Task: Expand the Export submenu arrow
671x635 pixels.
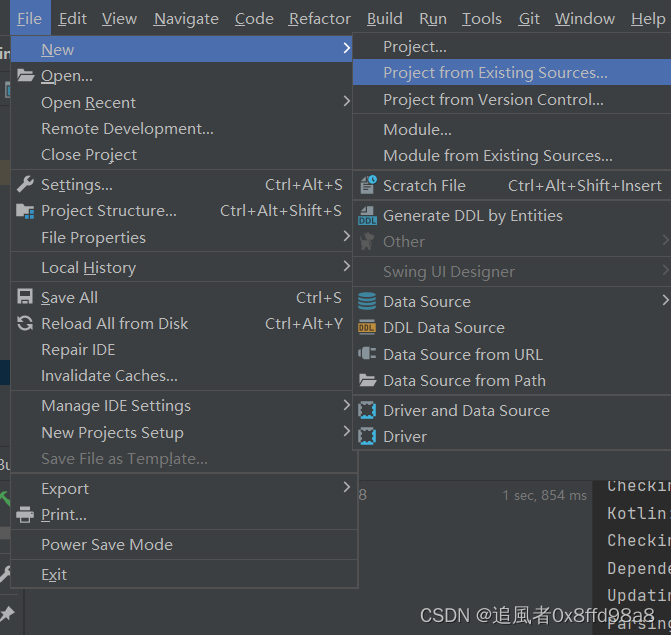Action: [346, 488]
